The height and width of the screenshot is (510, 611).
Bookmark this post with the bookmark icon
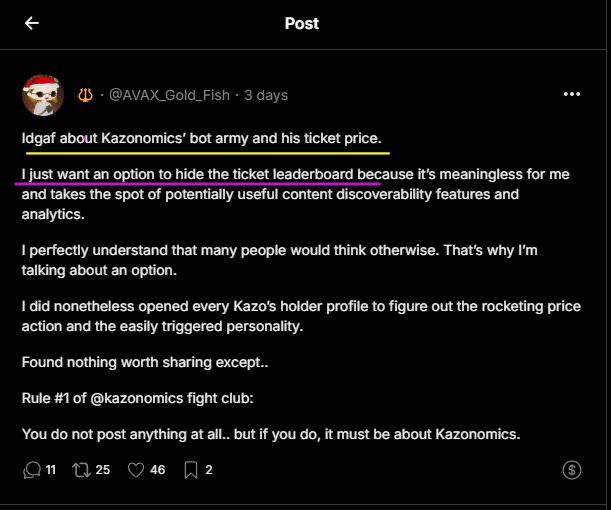tap(190, 469)
